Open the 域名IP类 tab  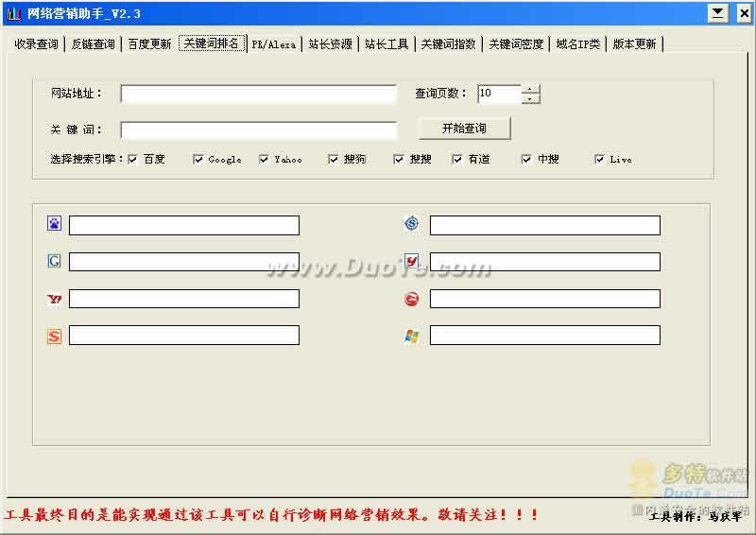(578, 44)
